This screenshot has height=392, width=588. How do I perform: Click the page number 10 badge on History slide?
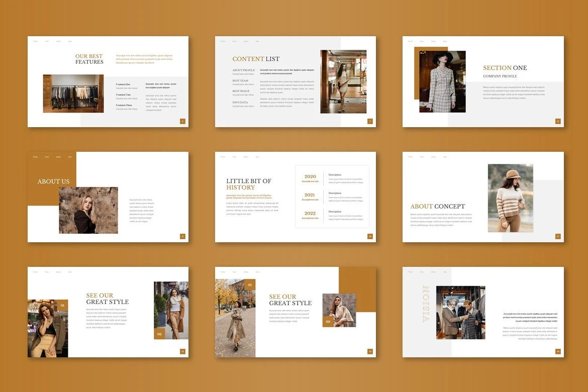(x=370, y=236)
